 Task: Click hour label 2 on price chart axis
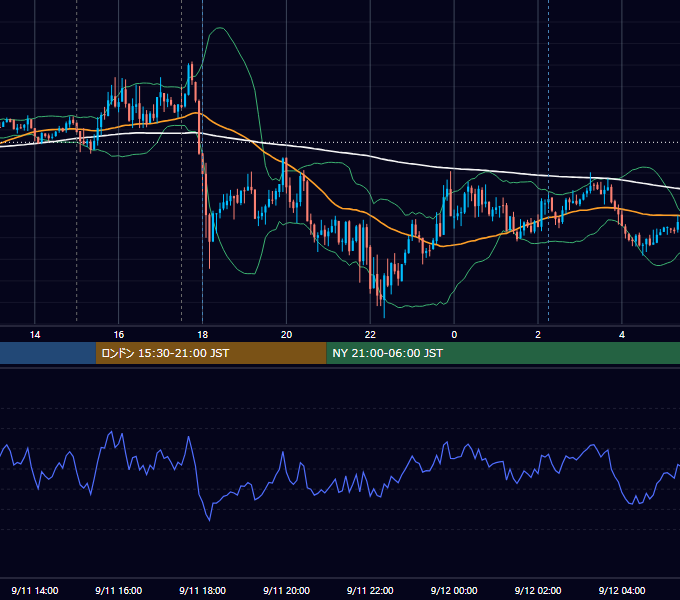point(538,335)
